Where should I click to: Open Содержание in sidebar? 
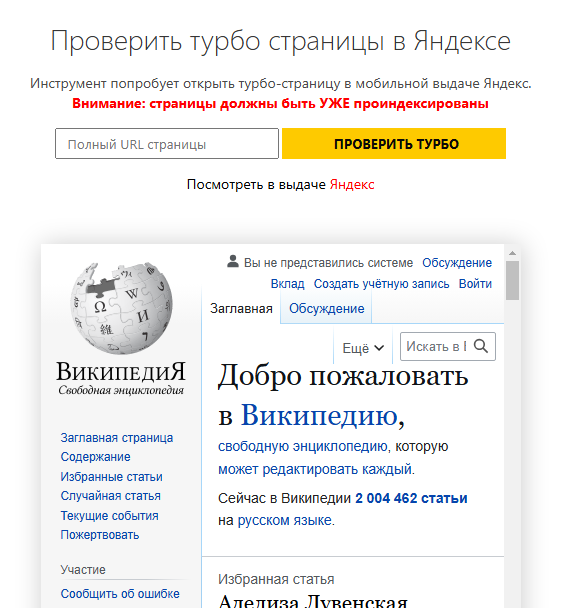(x=95, y=457)
